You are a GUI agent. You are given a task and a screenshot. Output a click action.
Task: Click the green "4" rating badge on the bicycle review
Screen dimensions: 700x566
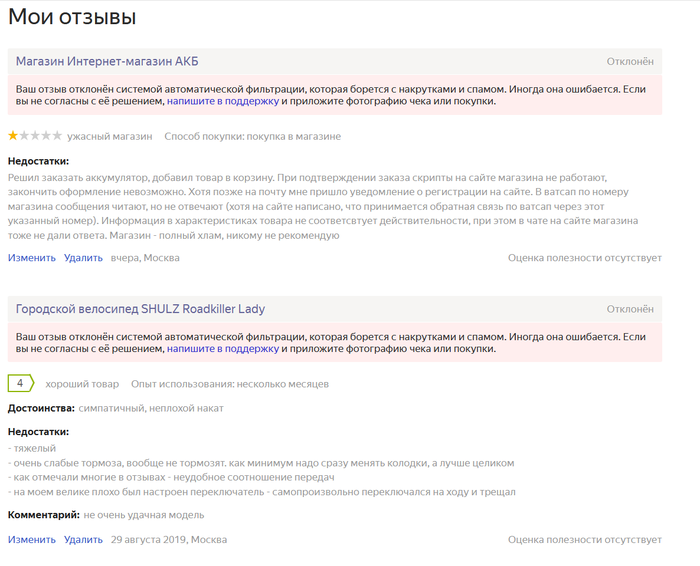tap(20, 383)
